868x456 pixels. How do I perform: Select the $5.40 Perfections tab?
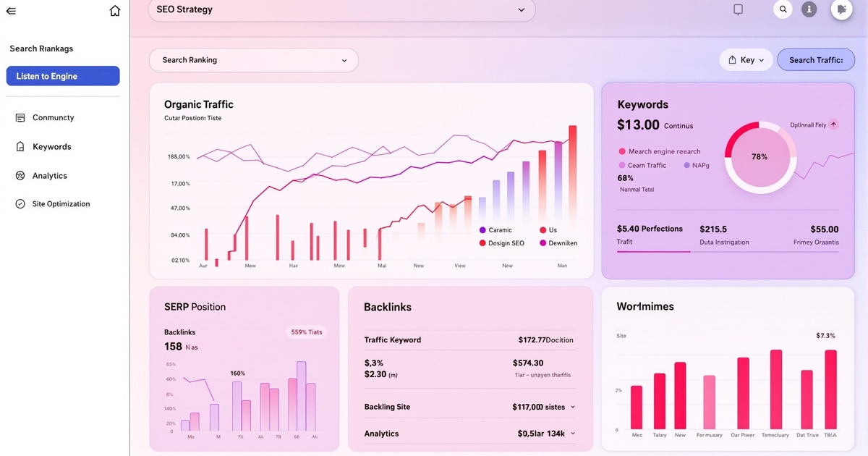650,235
